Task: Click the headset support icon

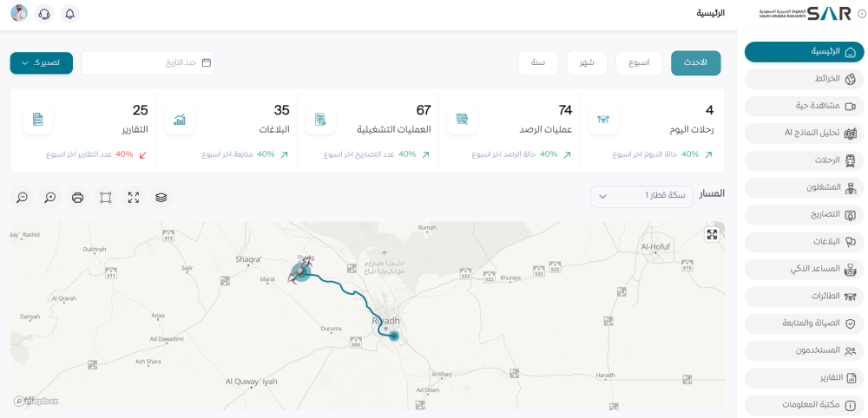Action: 44,14
